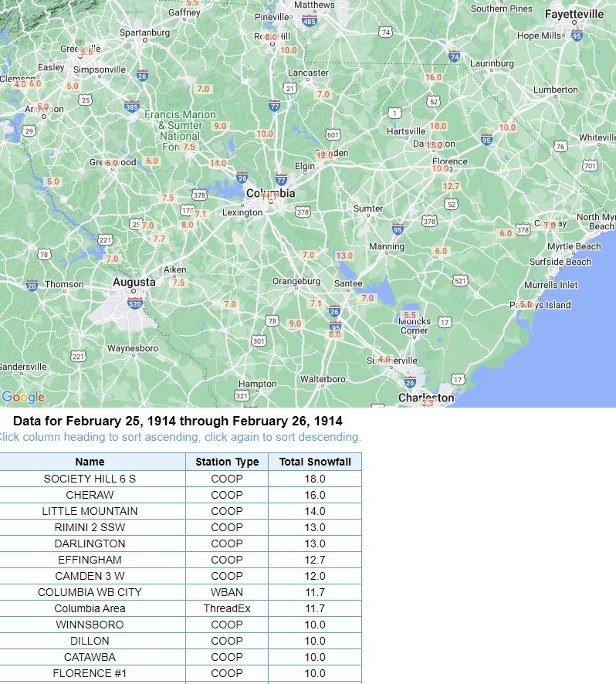616x684 pixels.
Task: Click the 18.0 snowfall marker near Hartsville
Action: (438, 126)
